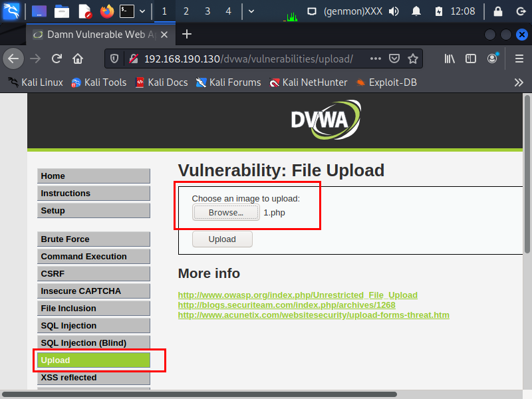
Task: Open the clock showing 12:08
Action: [x=463, y=11]
